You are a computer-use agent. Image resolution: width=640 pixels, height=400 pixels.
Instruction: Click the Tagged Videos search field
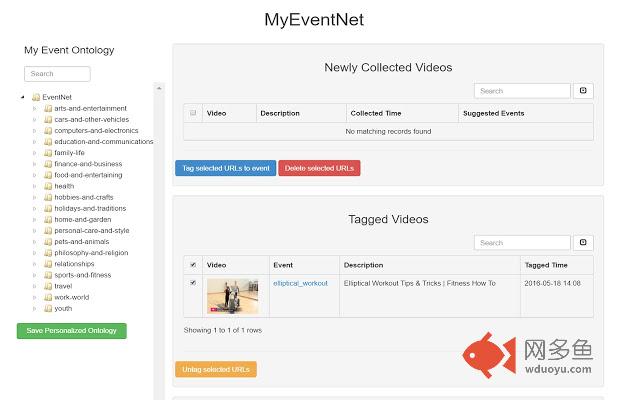[522, 242]
